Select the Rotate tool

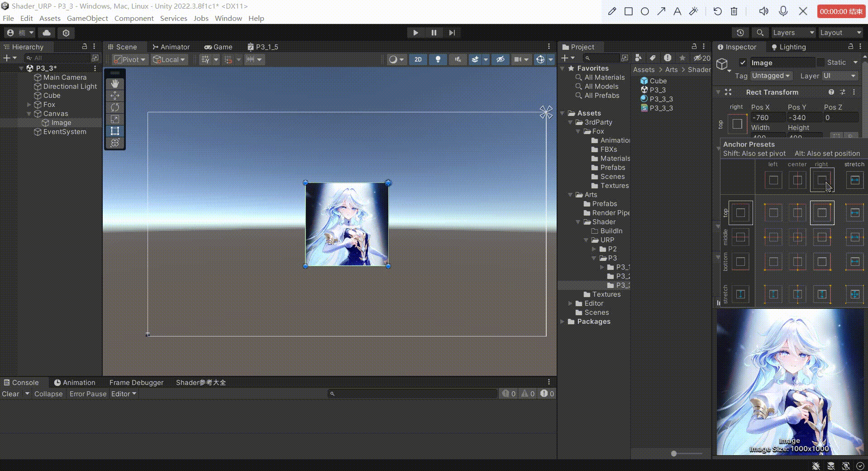click(x=115, y=107)
